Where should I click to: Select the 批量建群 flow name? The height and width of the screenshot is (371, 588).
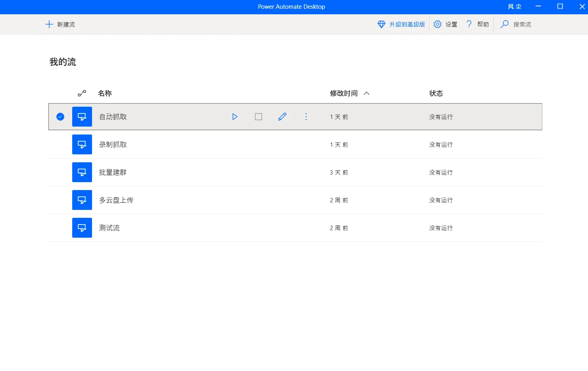pyautogui.click(x=113, y=172)
